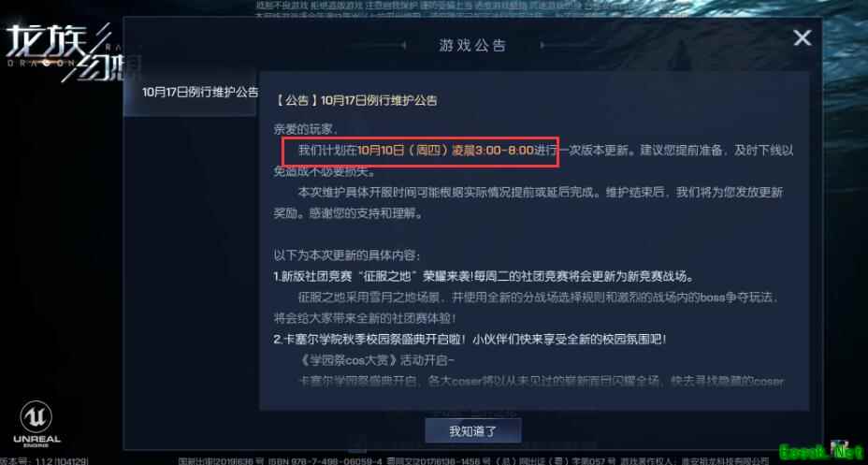Select the 10月17日例行维护公告 sidebar tab
Viewport: 868px width, 465px height.
(191, 93)
